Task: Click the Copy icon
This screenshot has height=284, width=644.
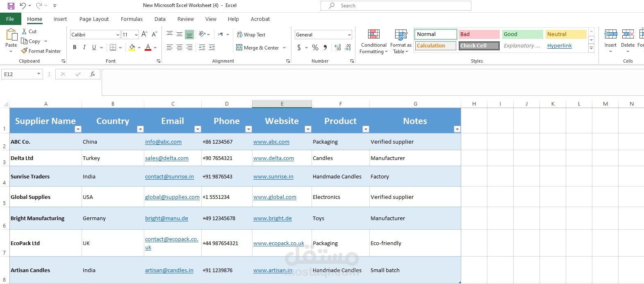Action: point(24,41)
